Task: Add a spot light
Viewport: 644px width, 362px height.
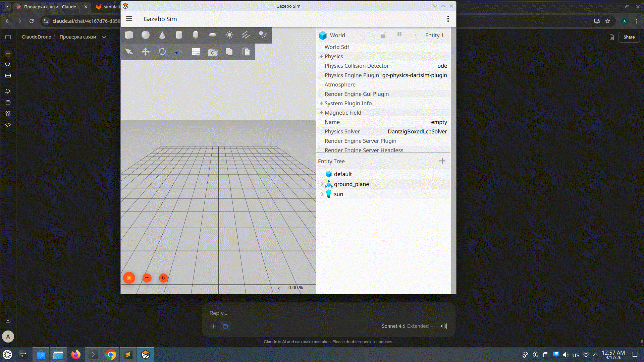Action: (x=263, y=35)
